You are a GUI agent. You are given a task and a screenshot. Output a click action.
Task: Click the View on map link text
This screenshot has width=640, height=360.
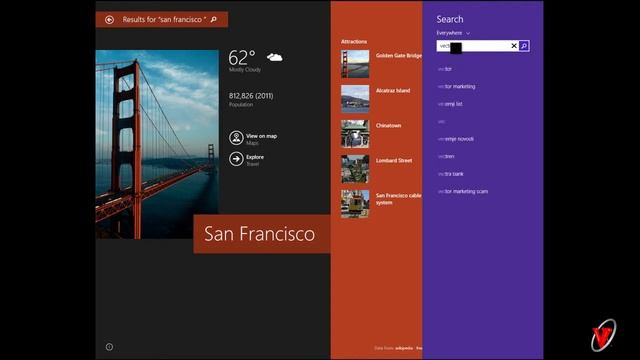[262, 136]
